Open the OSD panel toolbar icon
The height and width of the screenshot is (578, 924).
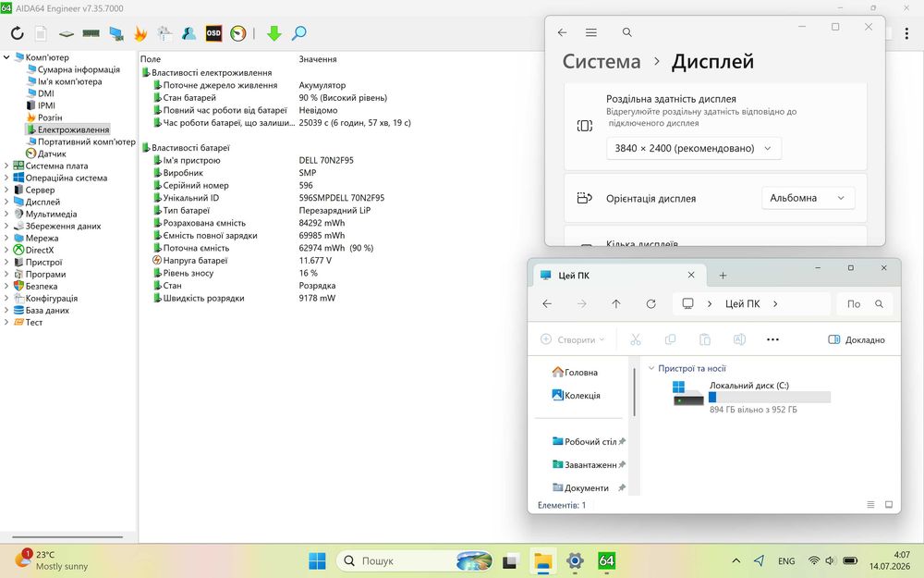[x=213, y=33]
